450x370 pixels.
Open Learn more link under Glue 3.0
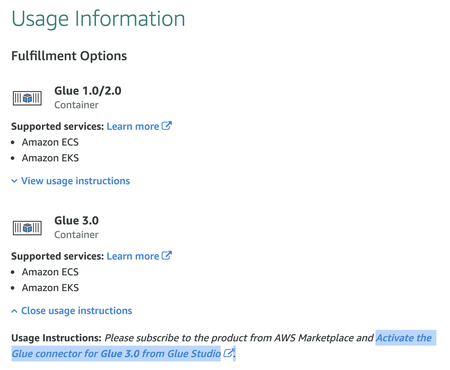point(133,256)
